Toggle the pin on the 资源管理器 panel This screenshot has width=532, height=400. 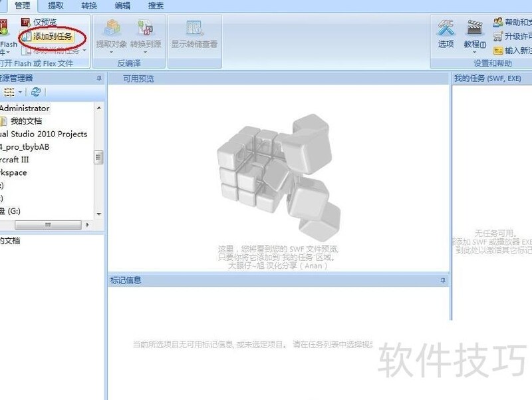(99, 79)
